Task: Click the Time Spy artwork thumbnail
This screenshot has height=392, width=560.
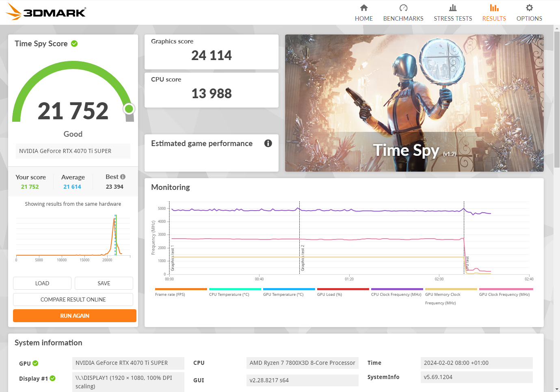Action: click(x=414, y=103)
